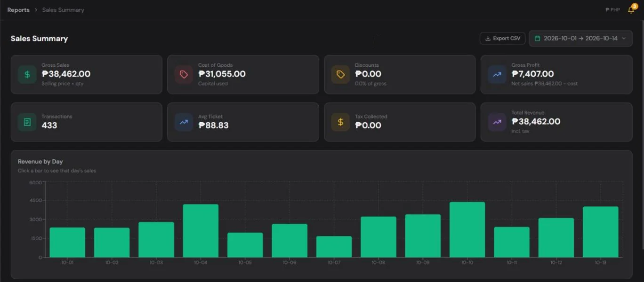Click the blue trend Avg Ticket icon
The image size is (644, 282).
[184, 122]
